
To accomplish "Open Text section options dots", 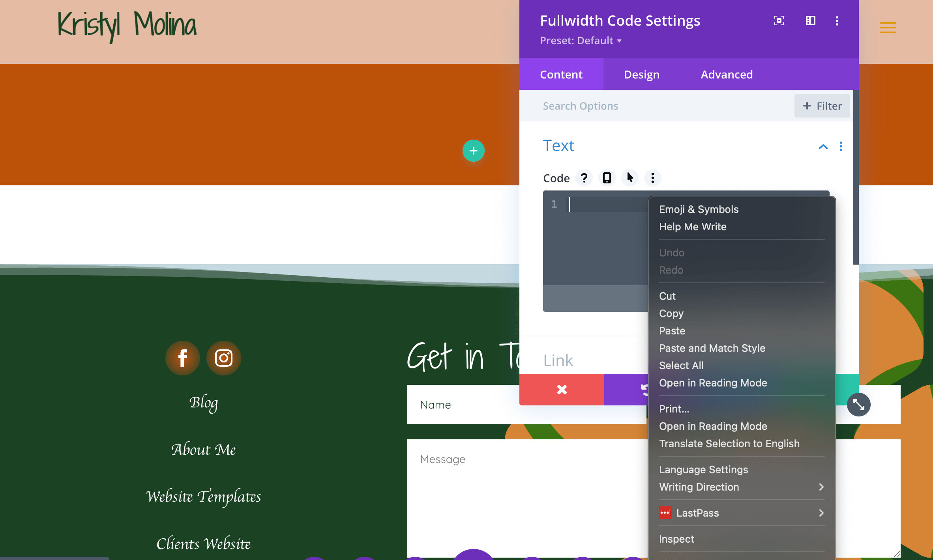I will click(x=841, y=146).
